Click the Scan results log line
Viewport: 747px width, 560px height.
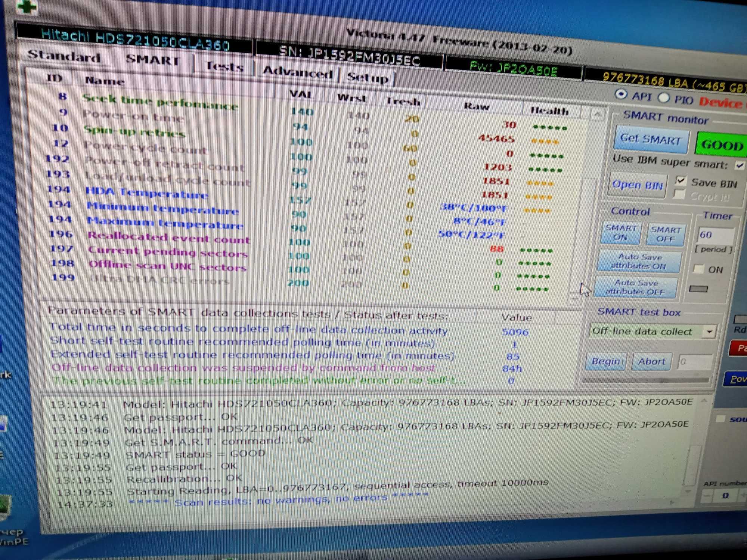tap(278, 500)
